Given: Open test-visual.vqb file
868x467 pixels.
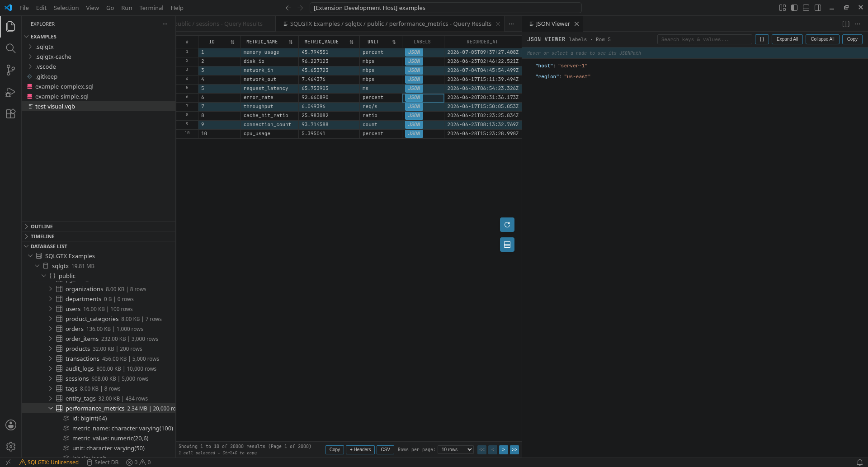Looking at the screenshot, I should click(99, 107).
